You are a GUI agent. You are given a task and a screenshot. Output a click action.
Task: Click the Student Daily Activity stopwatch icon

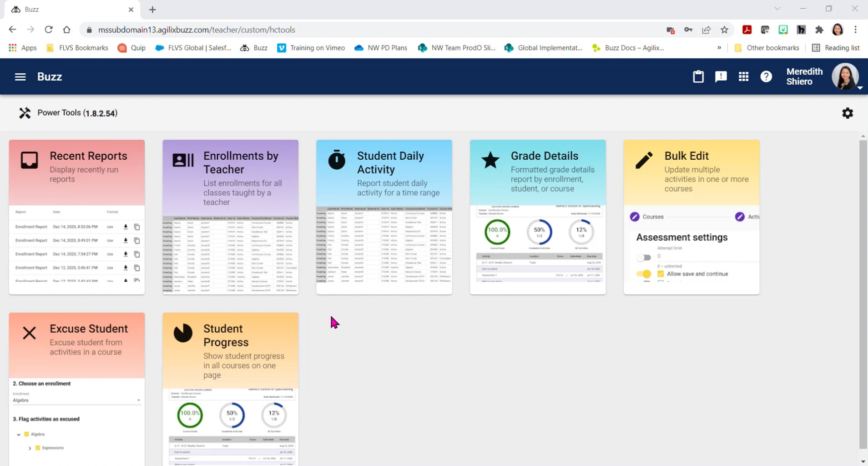(x=337, y=160)
